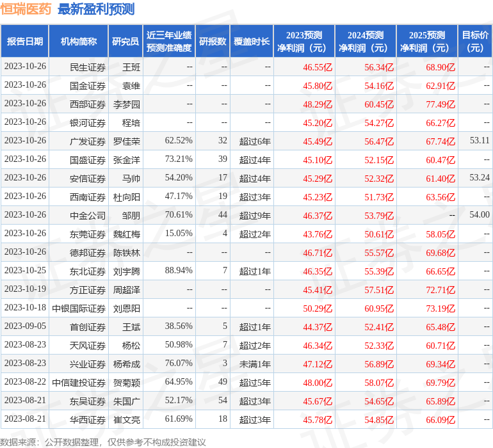Click report count 54 for 东吴证券
The height and width of the screenshot is (448, 493).
click(223, 400)
